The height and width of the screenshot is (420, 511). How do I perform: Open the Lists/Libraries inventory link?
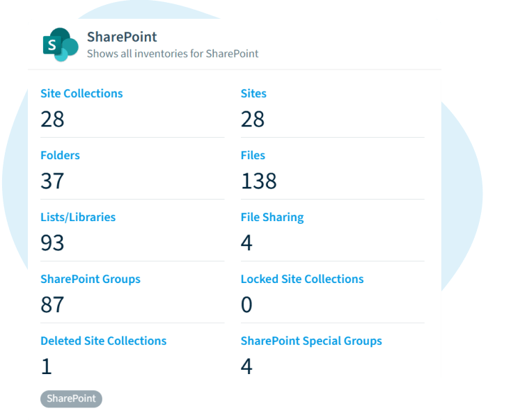[x=78, y=217]
